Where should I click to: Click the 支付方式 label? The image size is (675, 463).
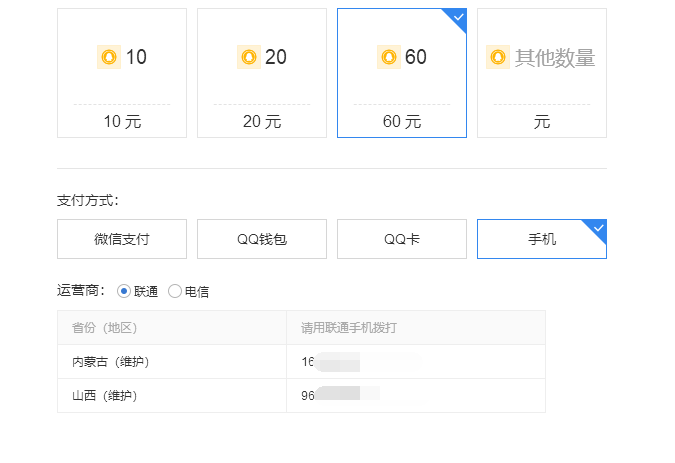coord(88,201)
